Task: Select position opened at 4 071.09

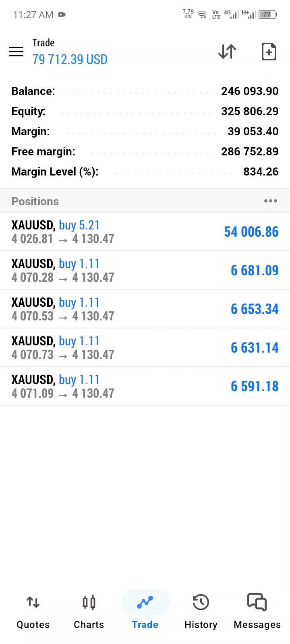Action: 145,386
